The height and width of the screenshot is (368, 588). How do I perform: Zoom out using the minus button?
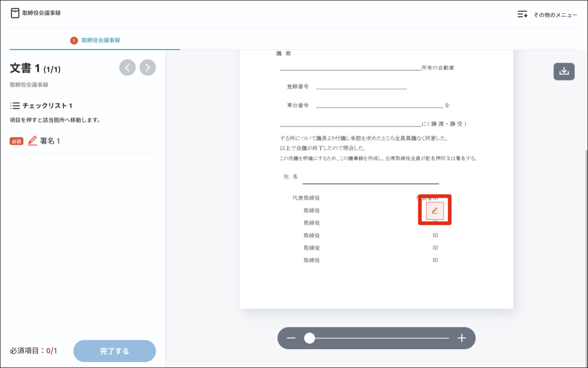(291, 339)
